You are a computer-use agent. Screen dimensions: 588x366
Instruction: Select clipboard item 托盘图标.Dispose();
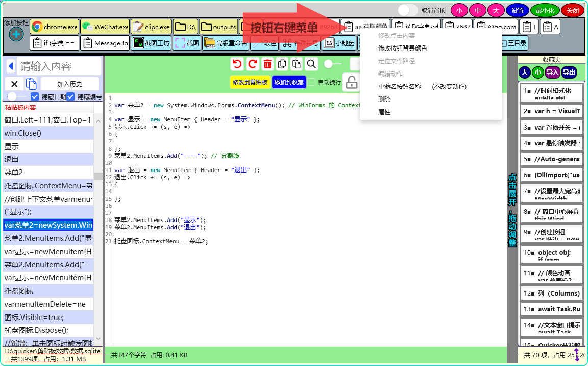[48, 330]
